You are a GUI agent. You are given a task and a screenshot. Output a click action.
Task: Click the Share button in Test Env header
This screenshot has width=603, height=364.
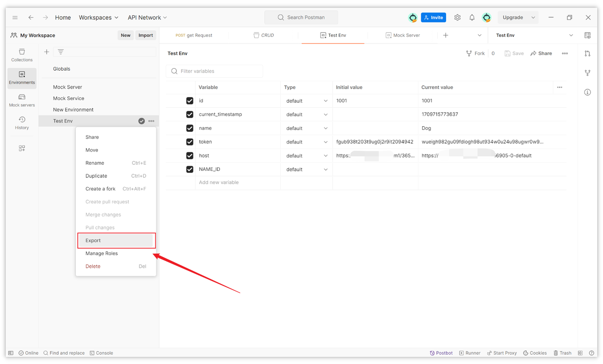click(541, 53)
